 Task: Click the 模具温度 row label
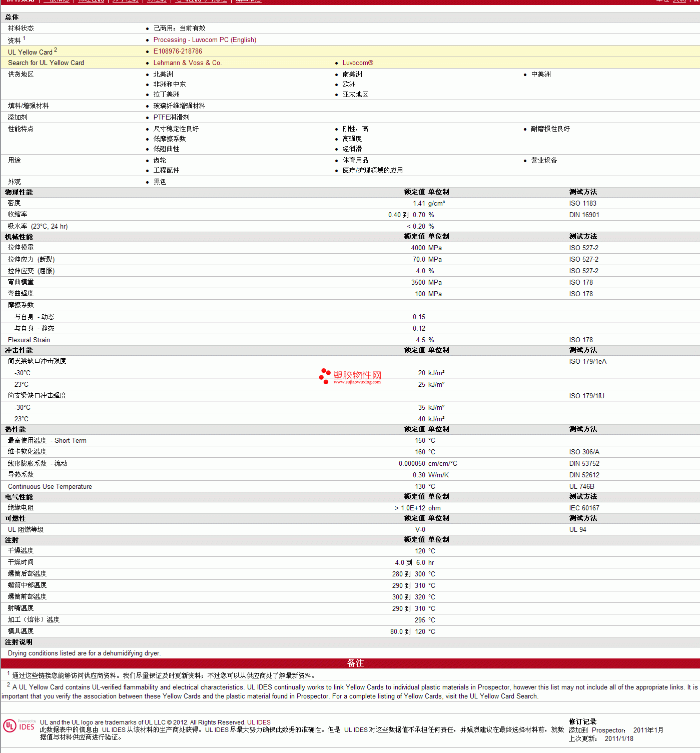[x=21, y=631]
